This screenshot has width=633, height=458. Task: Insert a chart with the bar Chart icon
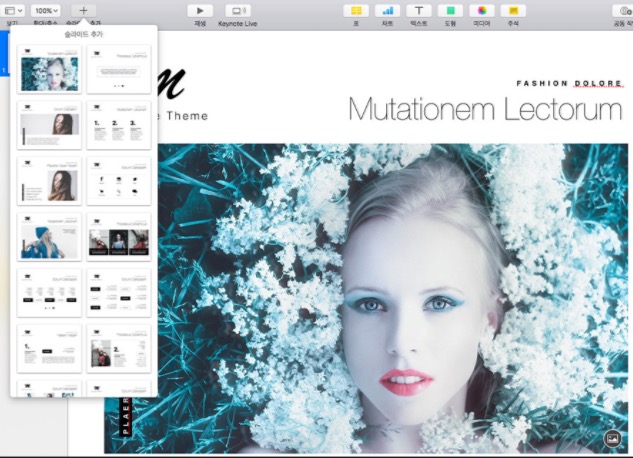pyautogui.click(x=387, y=10)
